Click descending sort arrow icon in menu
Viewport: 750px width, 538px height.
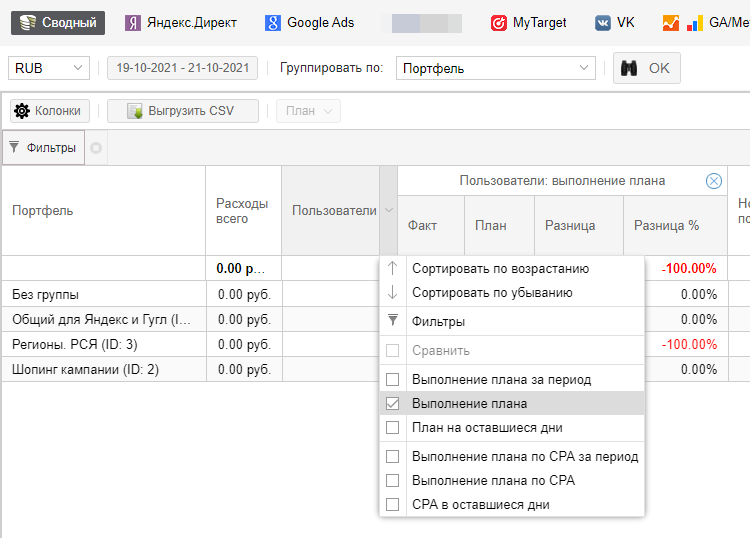click(392, 292)
